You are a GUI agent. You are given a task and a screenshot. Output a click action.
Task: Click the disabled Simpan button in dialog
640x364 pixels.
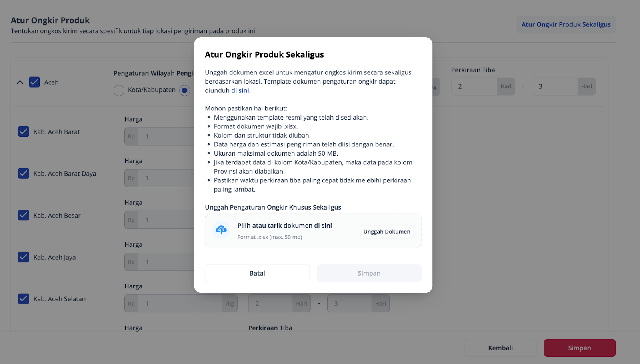click(x=369, y=273)
